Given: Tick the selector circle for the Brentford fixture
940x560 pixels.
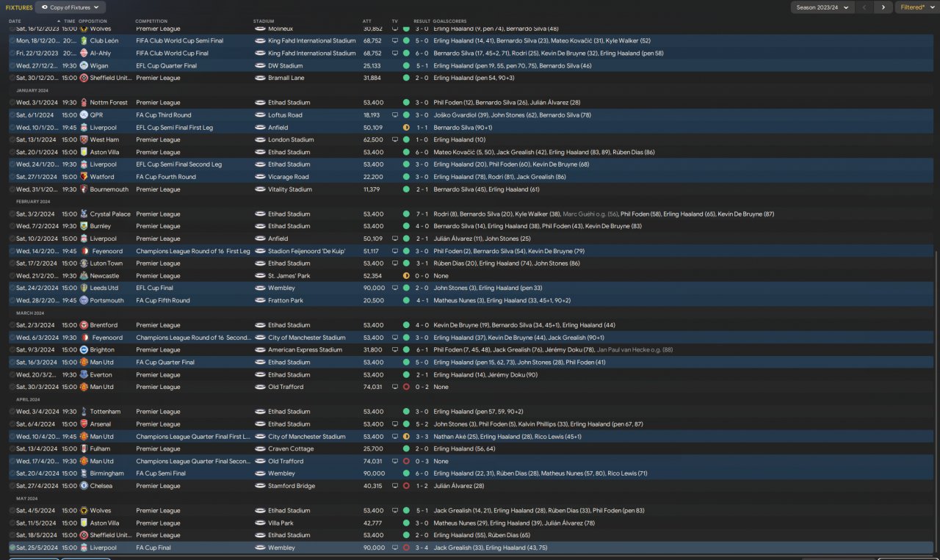Looking at the screenshot, I should [12, 325].
